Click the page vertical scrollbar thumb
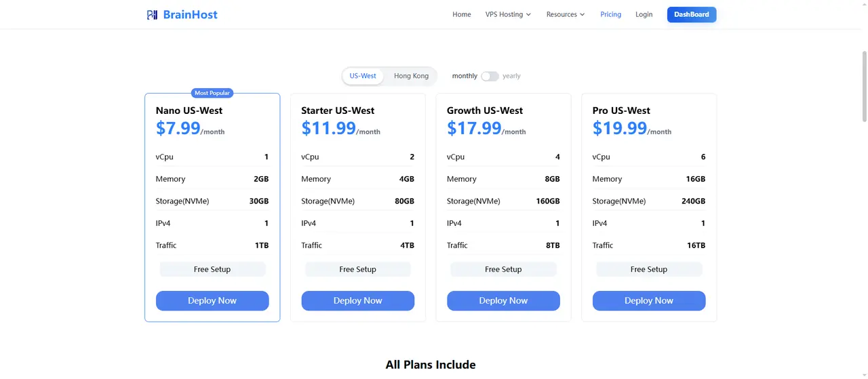This screenshot has width=868, height=379. (864, 86)
